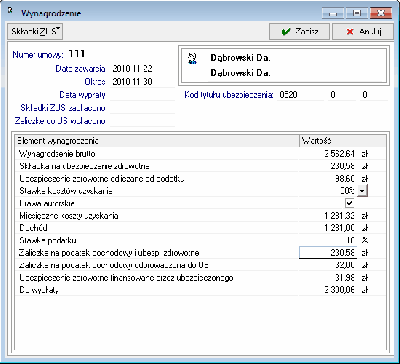This screenshot has height=364, width=400.
Task: Click the Składka na ubezpieczenie zdrowotne value
Action: tap(343, 166)
